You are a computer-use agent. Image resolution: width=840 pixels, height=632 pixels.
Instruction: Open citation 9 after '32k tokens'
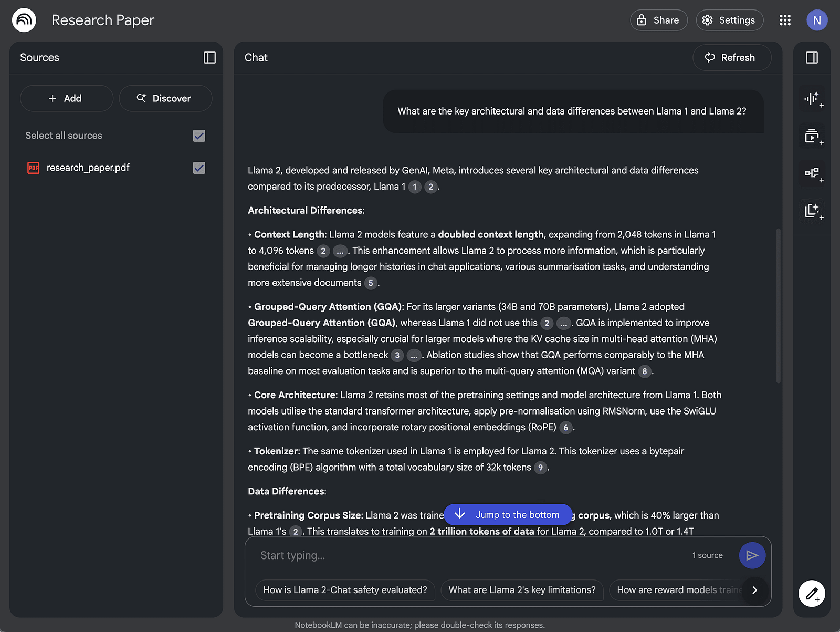click(x=540, y=467)
